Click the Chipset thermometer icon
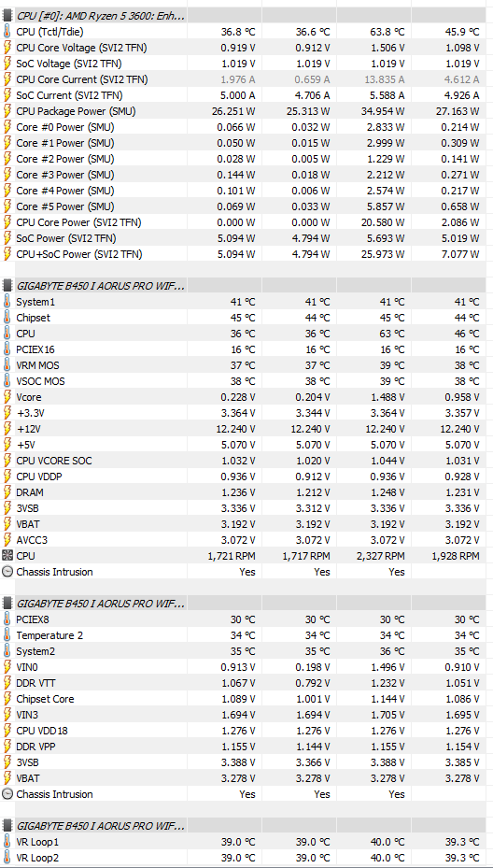The height and width of the screenshot is (868, 493). [x=7, y=318]
